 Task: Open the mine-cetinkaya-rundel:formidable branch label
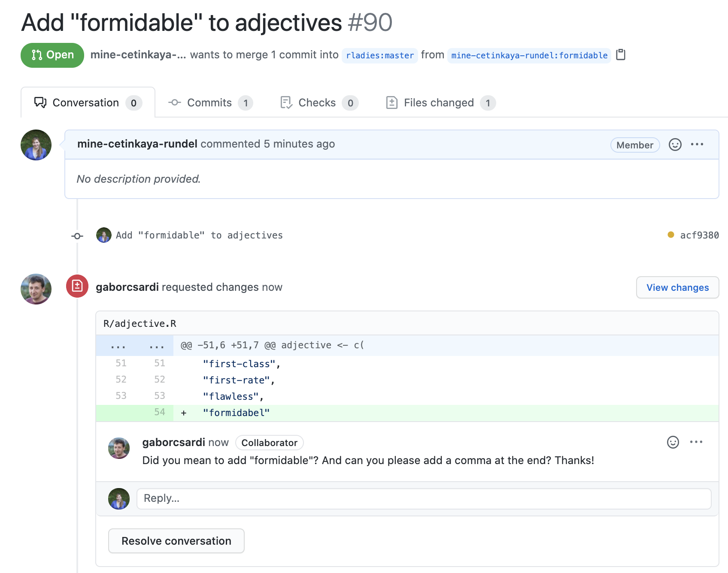pos(529,55)
